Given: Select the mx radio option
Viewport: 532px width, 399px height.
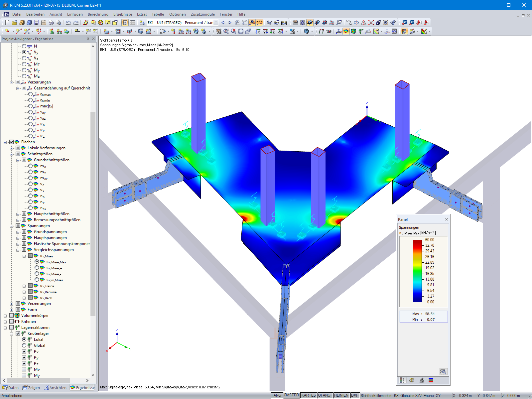Looking at the screenshot, I should click(x=31, y=166).
